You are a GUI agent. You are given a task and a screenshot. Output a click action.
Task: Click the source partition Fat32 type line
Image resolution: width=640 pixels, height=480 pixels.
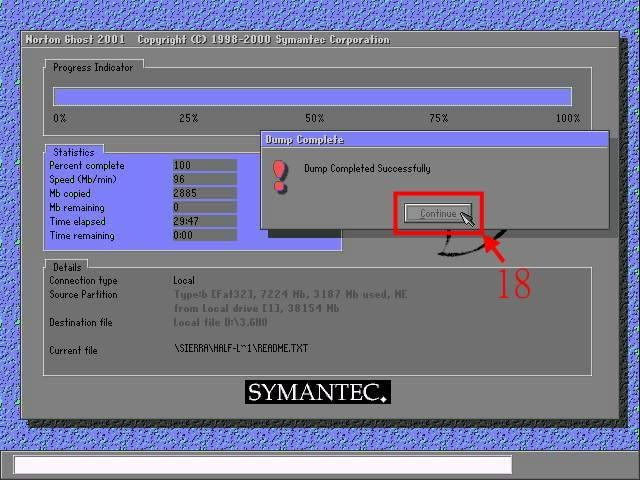pos(291,294)
